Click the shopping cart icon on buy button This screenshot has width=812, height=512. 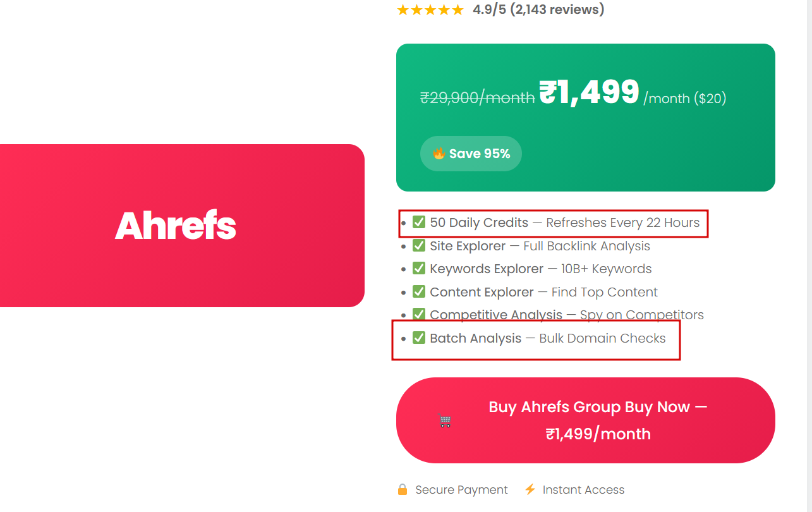tap(445, 420)
